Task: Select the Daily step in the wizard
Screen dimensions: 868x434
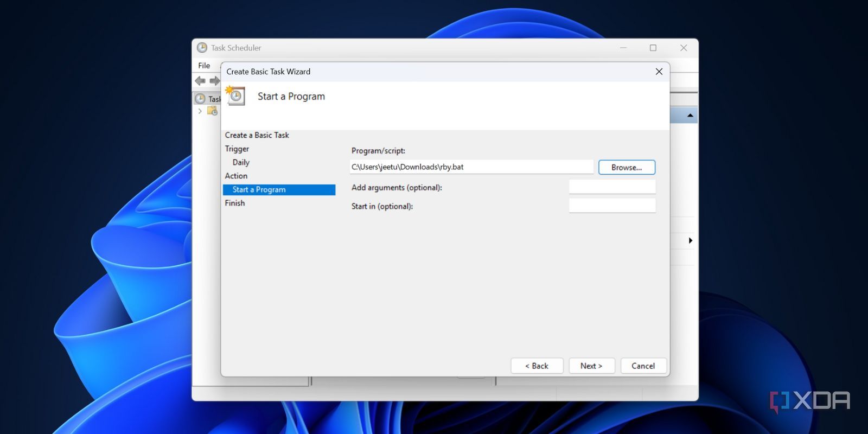Action: [x=241, y=162]
